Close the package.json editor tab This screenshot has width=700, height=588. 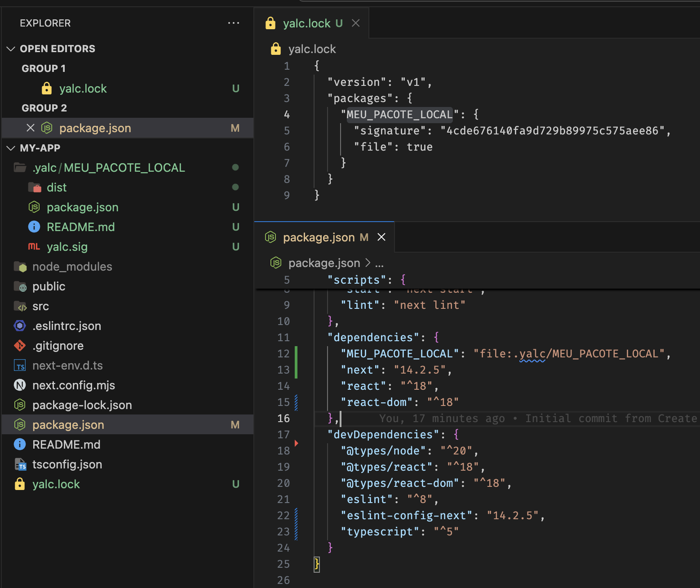[381, 237]
